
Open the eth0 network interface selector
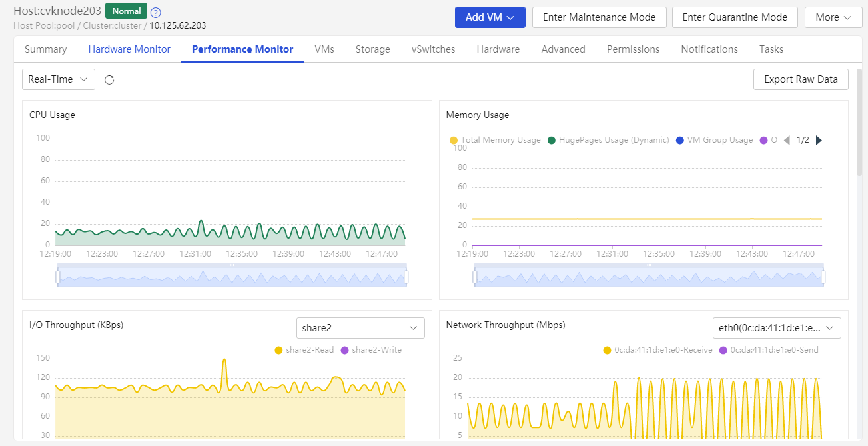coord(777,328)
